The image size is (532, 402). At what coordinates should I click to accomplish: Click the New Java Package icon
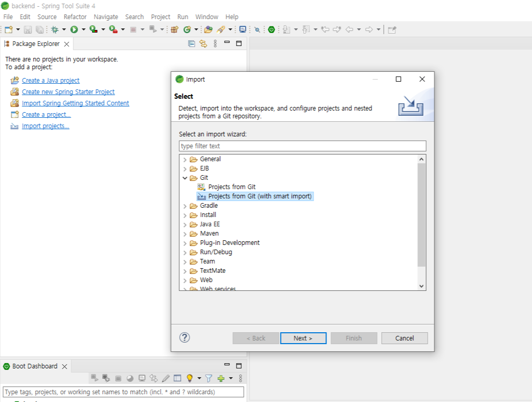pyautogui.click(x=175, y=29)
